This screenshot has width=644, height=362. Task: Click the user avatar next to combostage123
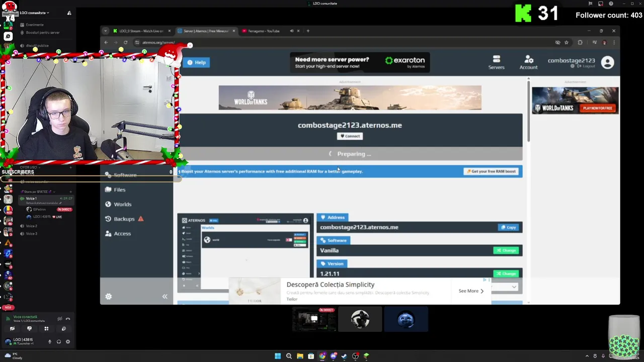pyautogui.click(x=608, y=62)
